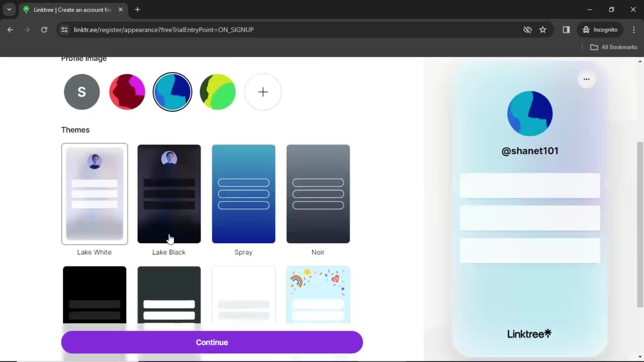The width and height of the screenshot is (644, 362).
Task: Select the Spray theme
Action: coord(244,194)
